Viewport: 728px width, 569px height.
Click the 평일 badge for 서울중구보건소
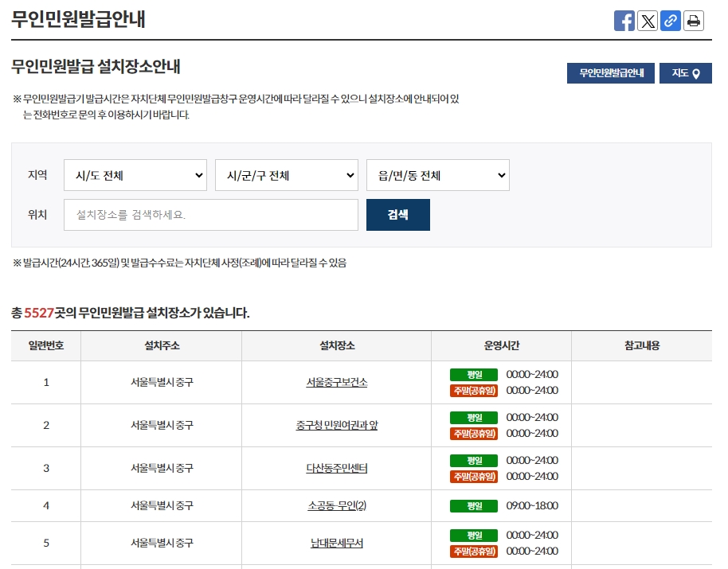(x=472, y=374)
